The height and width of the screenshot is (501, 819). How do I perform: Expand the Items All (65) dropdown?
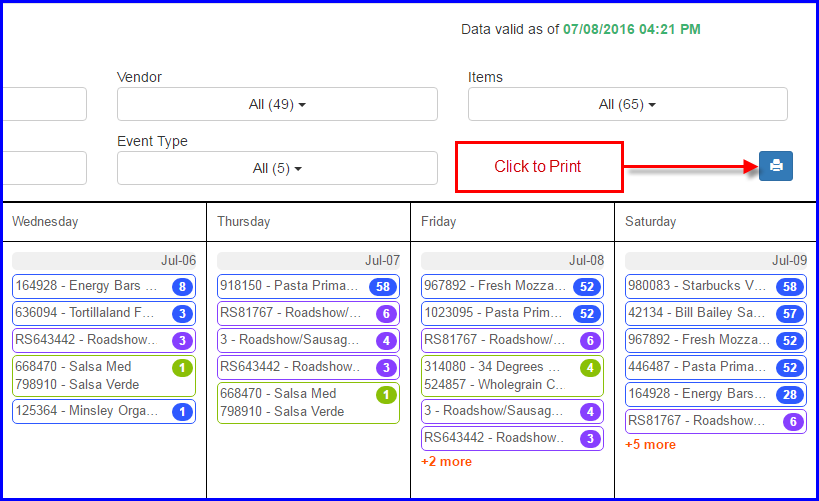pyautogui.click(x=627, y=104)
